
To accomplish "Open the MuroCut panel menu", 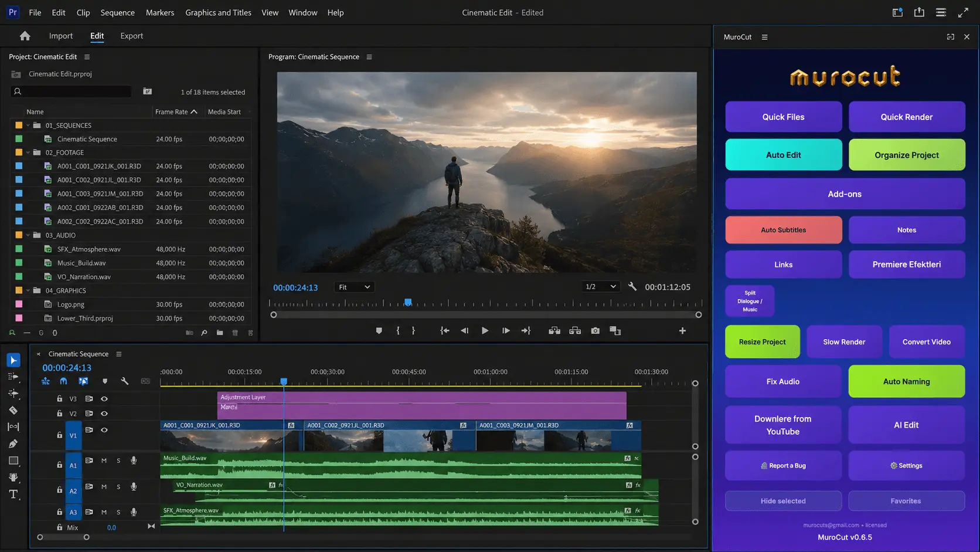I will pyautogui.click(x=764, y=37).
